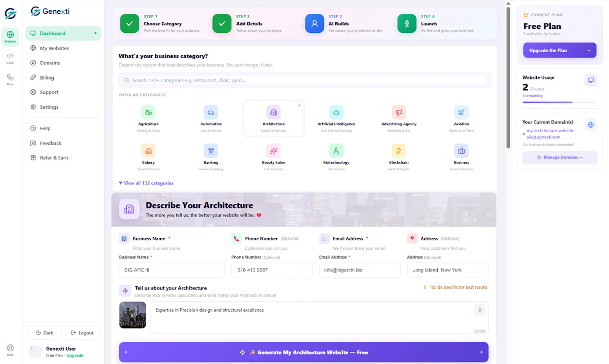
Task: Click the Upgrade link under Genexti User
Action: tap(75, 356)
